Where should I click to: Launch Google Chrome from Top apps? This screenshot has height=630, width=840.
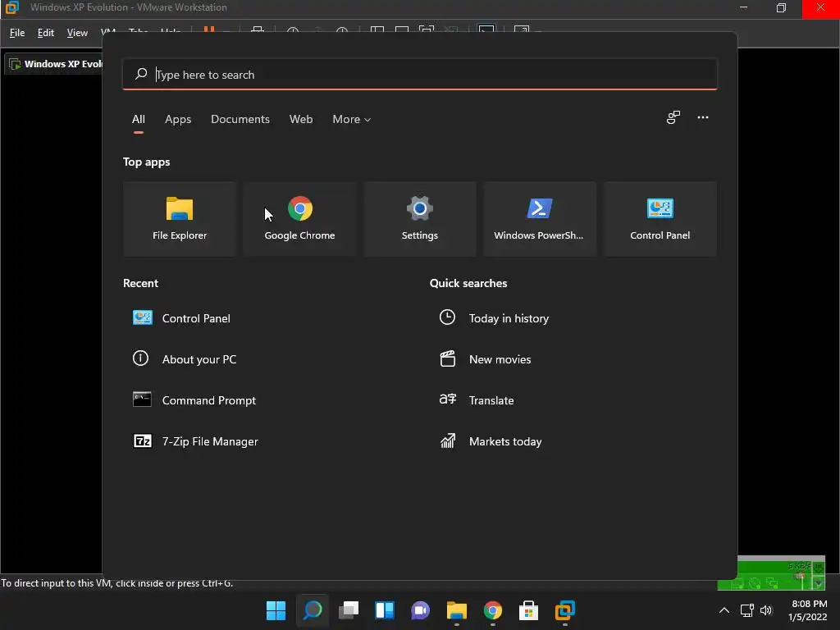299,218
